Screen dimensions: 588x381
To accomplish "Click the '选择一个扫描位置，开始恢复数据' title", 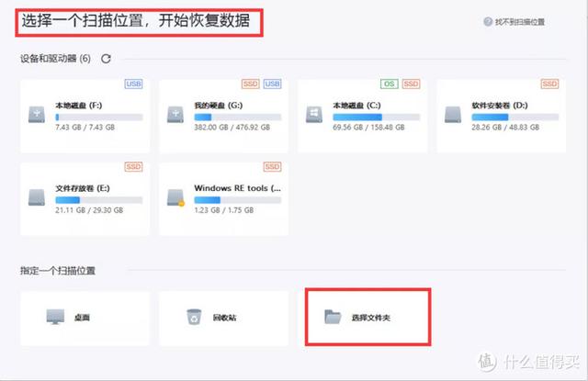I will point(136,20).
